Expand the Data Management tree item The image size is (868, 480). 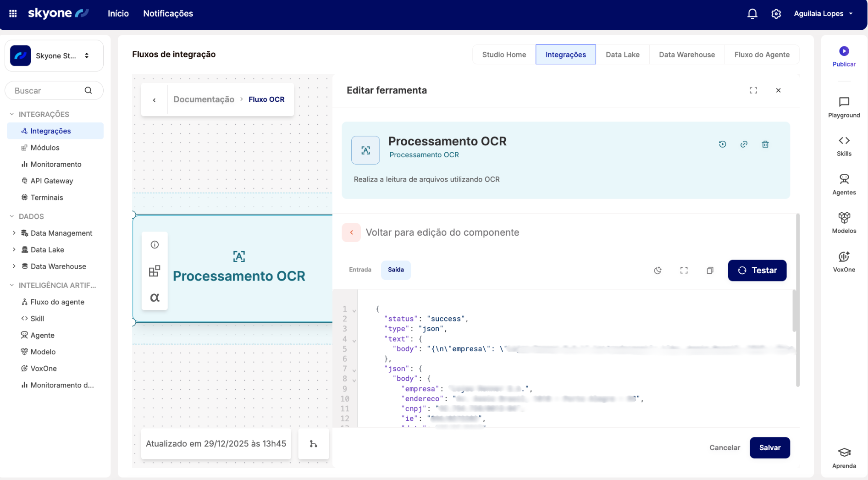coord(14,233)
